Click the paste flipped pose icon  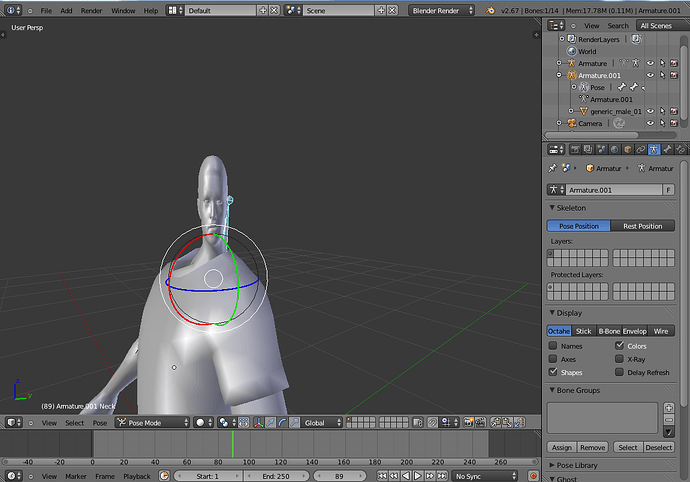point(519,423)
